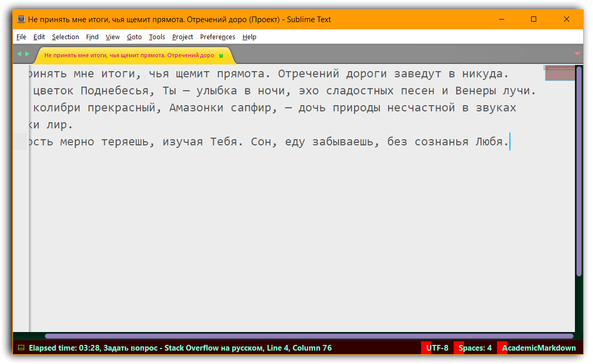Place the cursor after "Любя."
This screenshot has height=364, width=593.
[510, 142]
